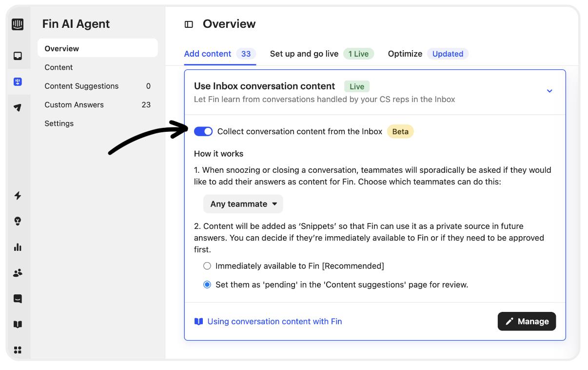Click the Custom Answers count 23
The height and width of the screenshot is (370, 588).
[146, 104]
